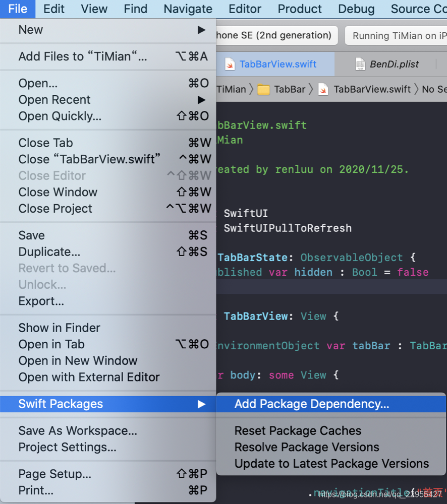
Task: Expand the Swift Packages submenu arrow
Action: tap(201, 404)
